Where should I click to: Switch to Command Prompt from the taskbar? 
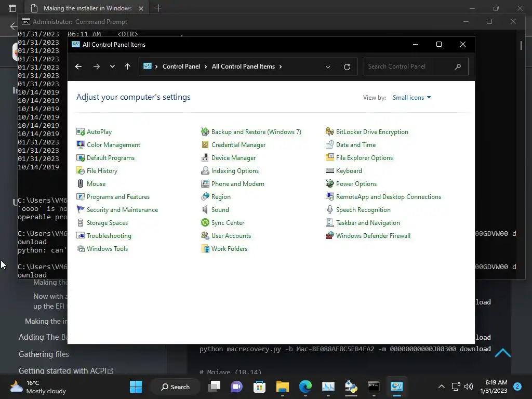click(x=374, y=387)
